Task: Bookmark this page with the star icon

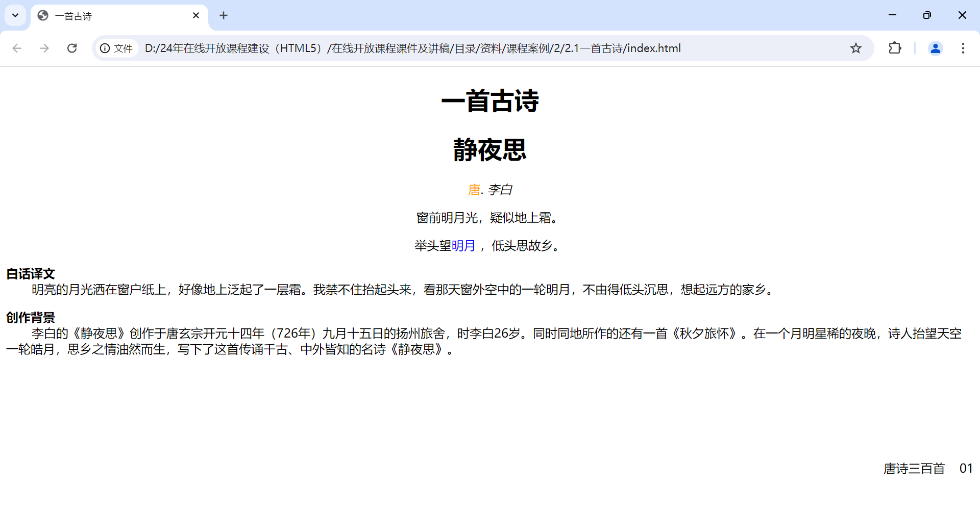Action: pos(856,48)
